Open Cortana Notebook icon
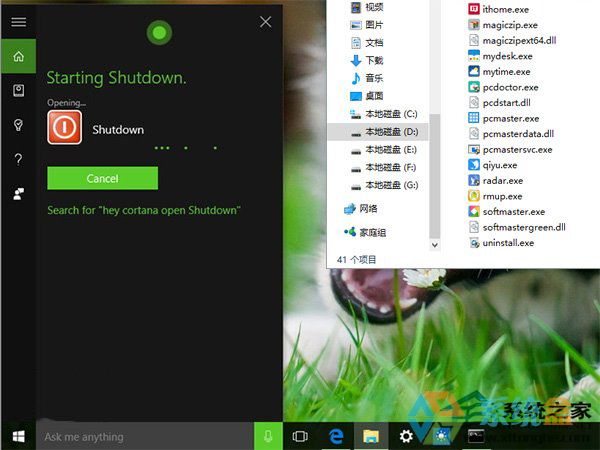The image size is (600, 450). (18, 90)
